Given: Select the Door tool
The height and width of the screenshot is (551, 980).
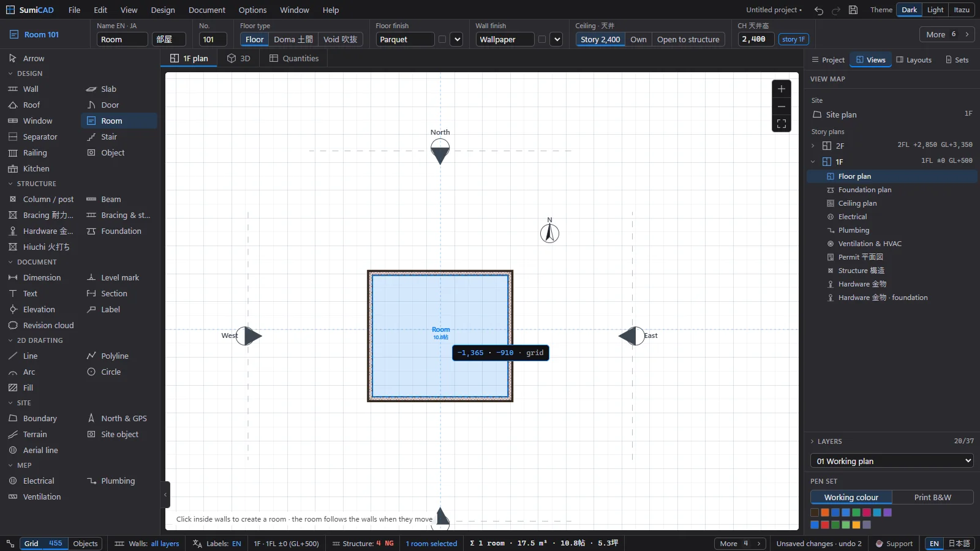Looking at the screenshot, I should click(x=119, y=105).
